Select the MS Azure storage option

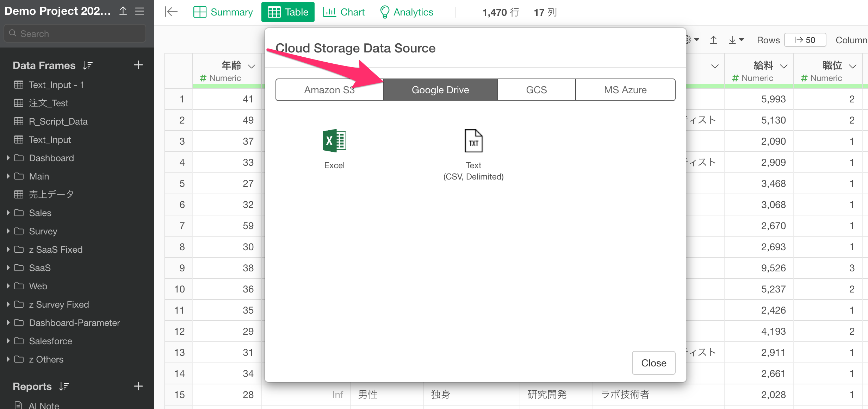(x=625, y=90)
